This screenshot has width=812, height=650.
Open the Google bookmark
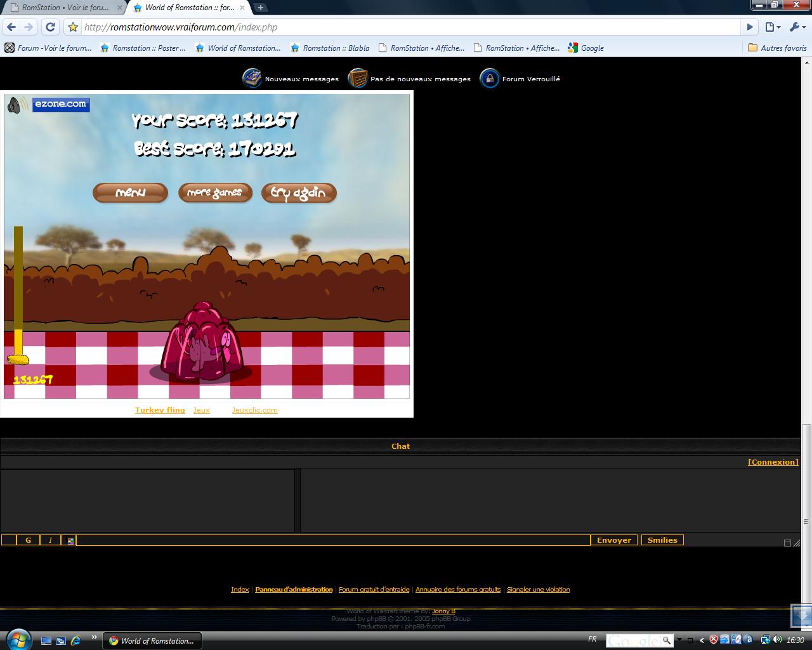pos(586,48)
